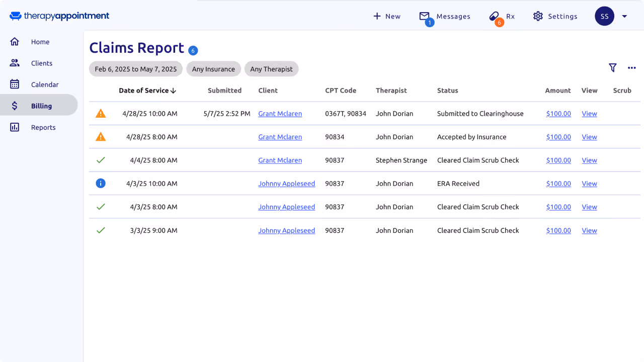644x362 pixels.
Task: Open the Settings gear icon
Action: tap(538, 16)
